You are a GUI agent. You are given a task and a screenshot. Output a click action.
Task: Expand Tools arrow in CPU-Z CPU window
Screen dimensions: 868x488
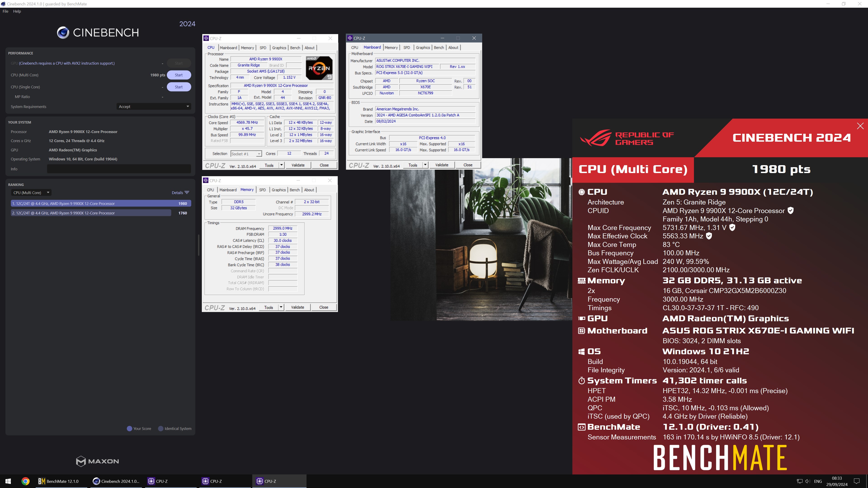(x=282, y=165)
